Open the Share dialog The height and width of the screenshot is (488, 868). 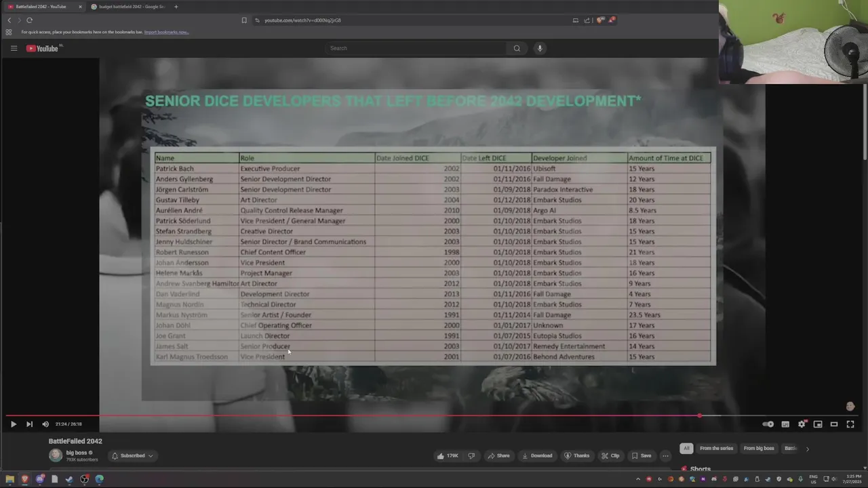tap(498, 456)
